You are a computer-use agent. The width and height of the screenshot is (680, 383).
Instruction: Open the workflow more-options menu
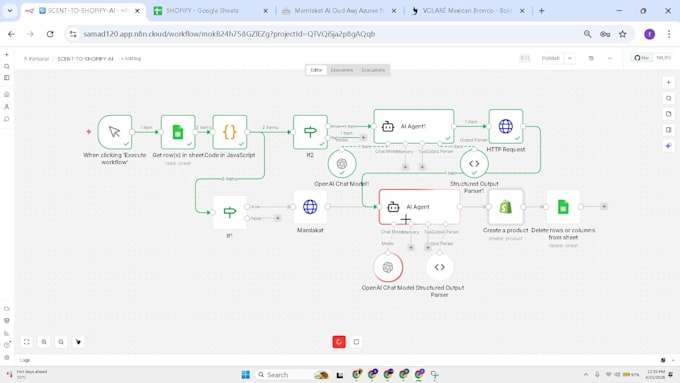click(610, 58)
